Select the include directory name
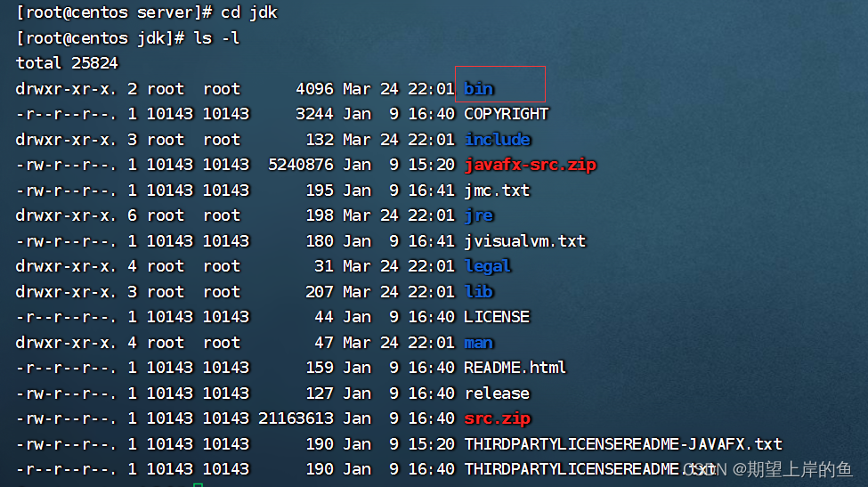868x487 pixels. (x=497, y=140)
